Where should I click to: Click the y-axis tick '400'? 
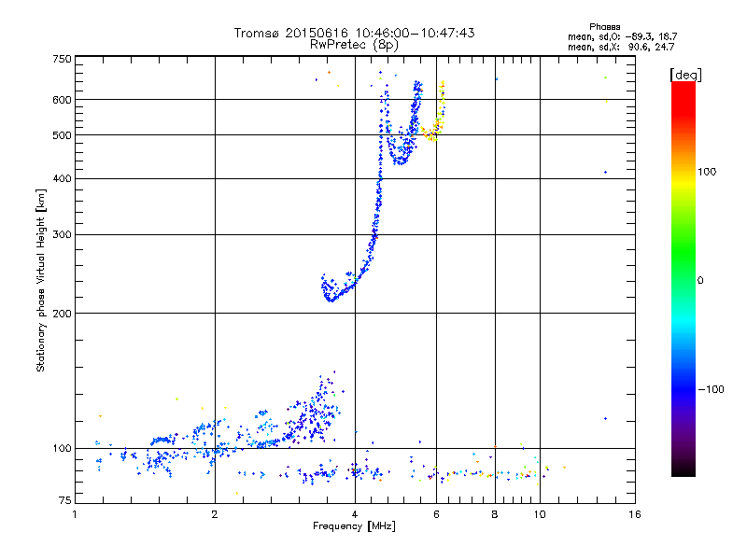pyautogui.click(x=63, y=179)
